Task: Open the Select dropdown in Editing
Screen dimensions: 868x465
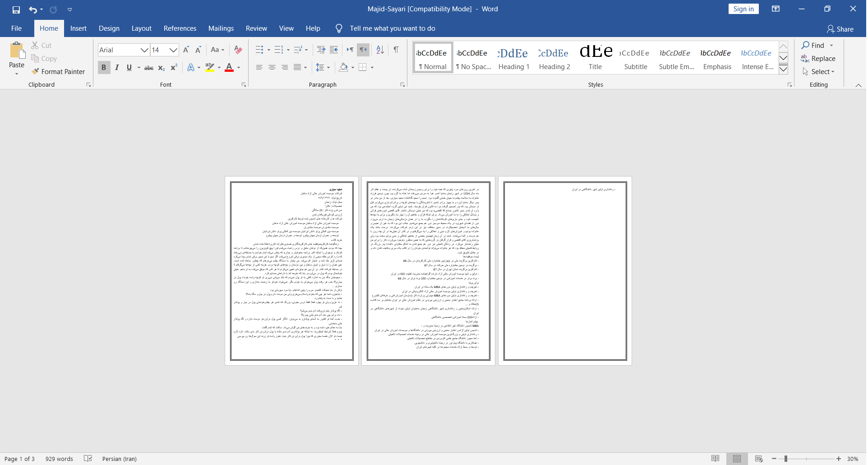Action: point(818,72)
